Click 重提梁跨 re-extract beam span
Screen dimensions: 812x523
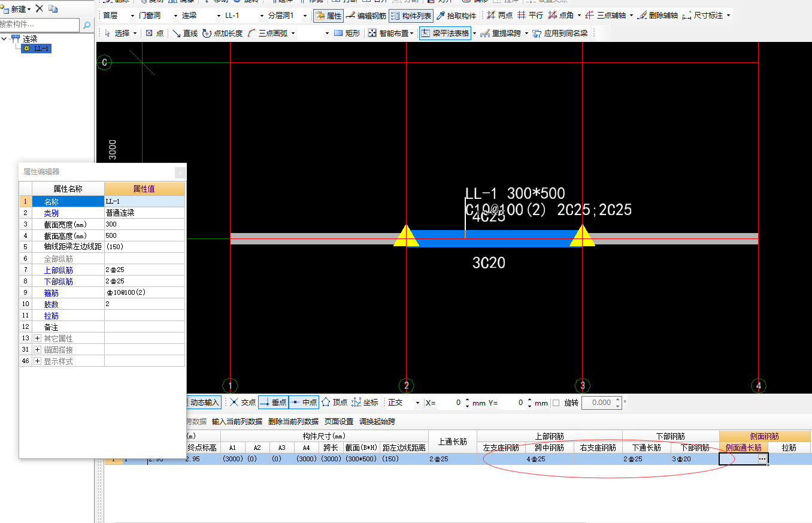[x=502, y=34]
